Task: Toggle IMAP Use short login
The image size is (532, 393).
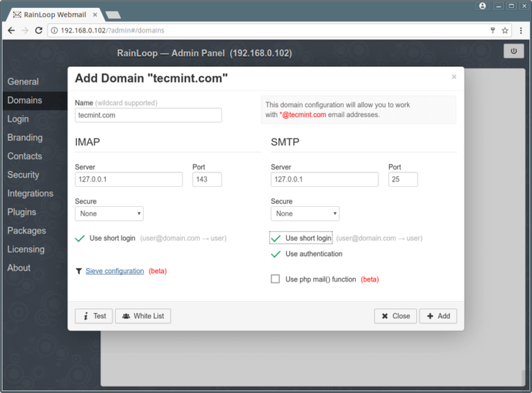Action: click(x=81, y=238)
